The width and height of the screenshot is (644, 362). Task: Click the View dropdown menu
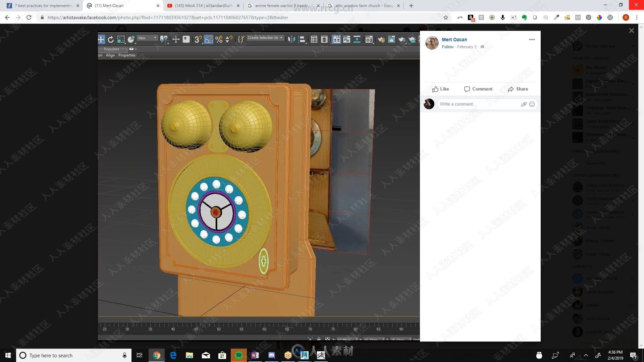pyautogui.click(x=146, y=39)
